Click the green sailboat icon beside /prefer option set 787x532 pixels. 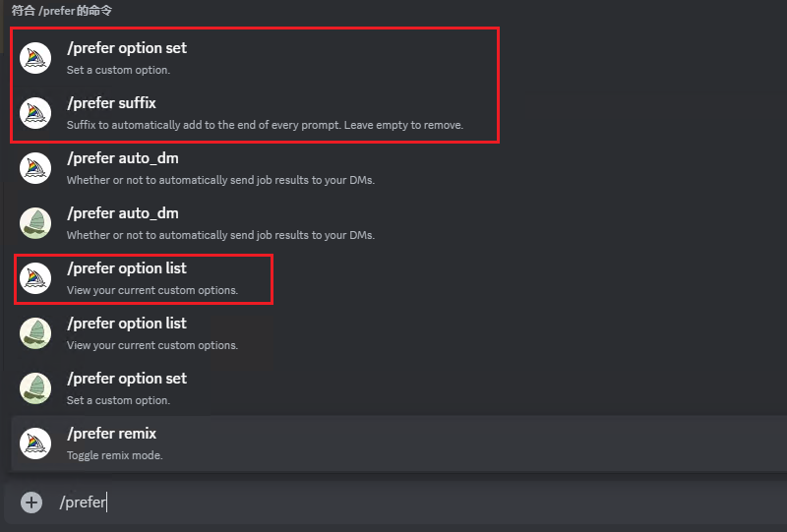point(35,388)
